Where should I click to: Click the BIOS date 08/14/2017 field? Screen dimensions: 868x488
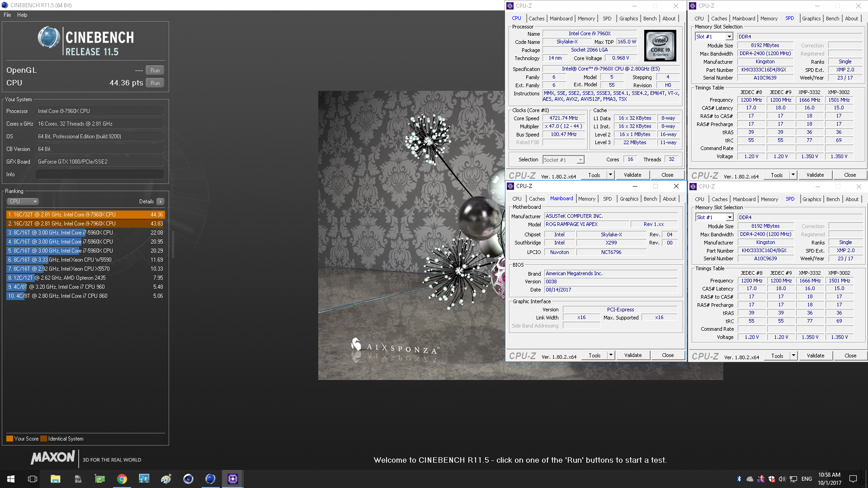pos(611,290)
